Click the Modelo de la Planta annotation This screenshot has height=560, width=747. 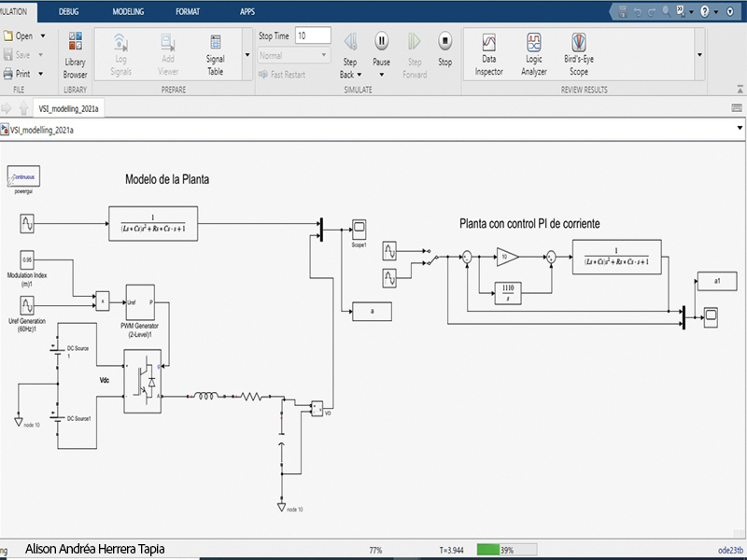coord(167,179)
